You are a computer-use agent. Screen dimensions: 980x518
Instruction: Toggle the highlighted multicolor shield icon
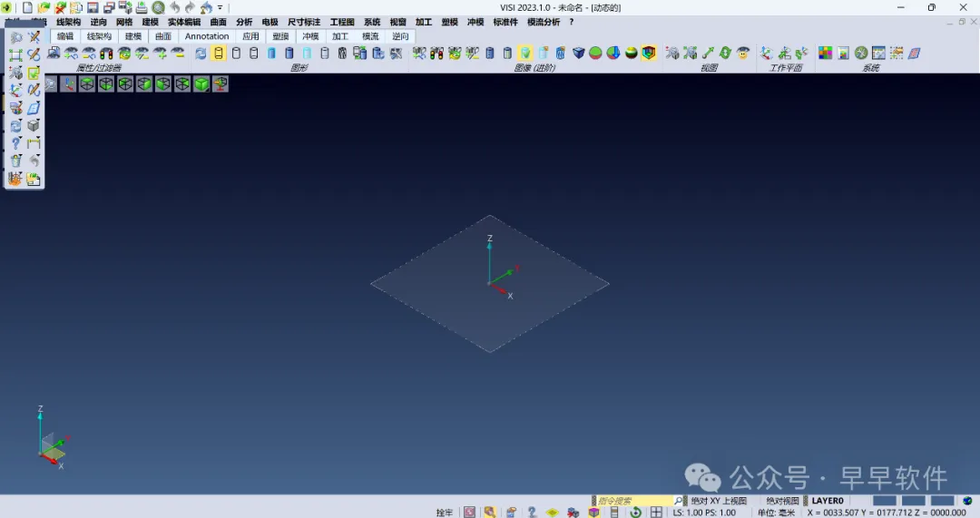pos(649,54)
